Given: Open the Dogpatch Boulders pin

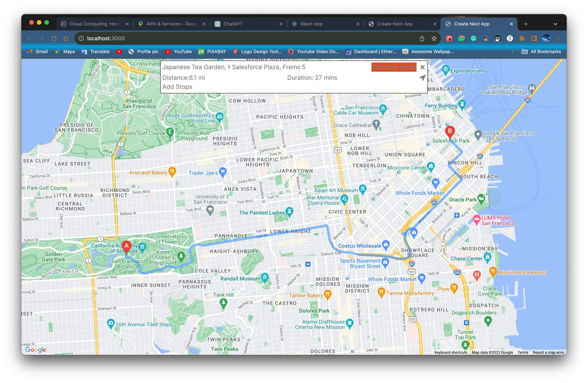Looking at the screenshot, I should click(488, 321).
